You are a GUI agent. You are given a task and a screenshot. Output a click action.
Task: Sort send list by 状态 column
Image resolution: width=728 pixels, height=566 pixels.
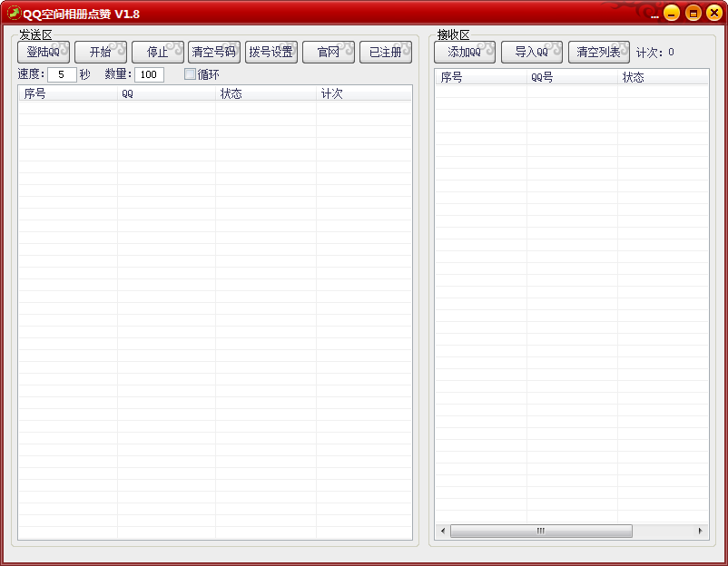(x=266, y=93)
